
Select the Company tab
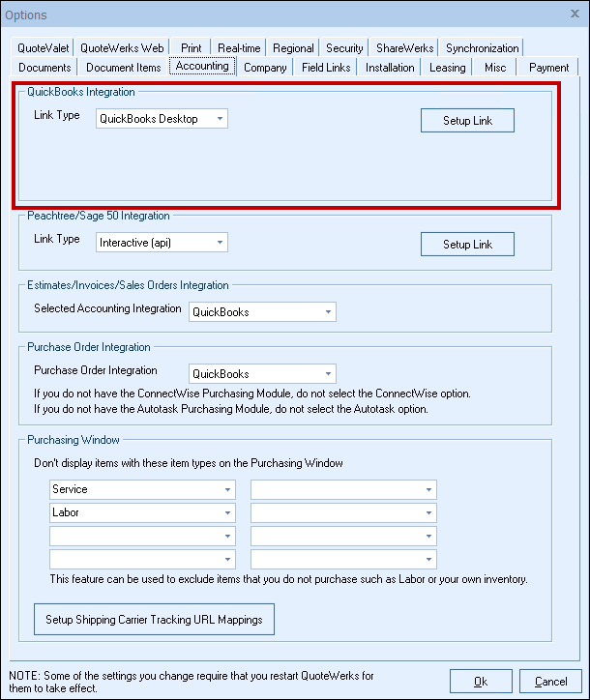(x=265, y=68)
